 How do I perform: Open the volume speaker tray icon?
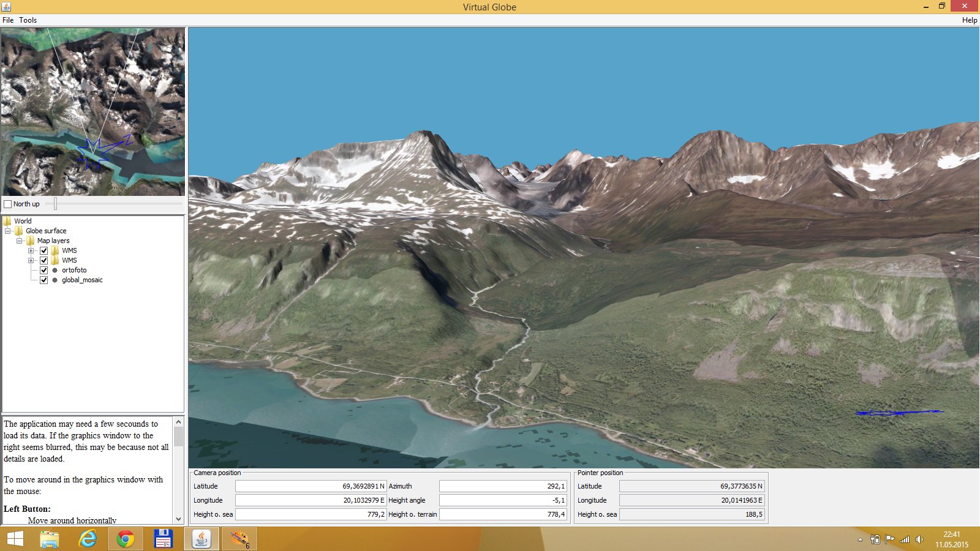919,539
